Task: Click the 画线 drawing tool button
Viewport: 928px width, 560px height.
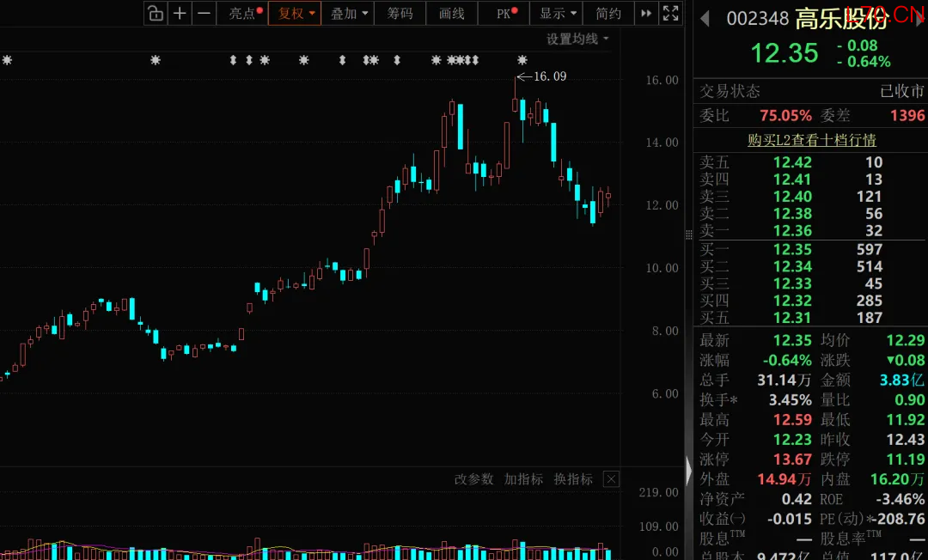Action: coord(452,13)
